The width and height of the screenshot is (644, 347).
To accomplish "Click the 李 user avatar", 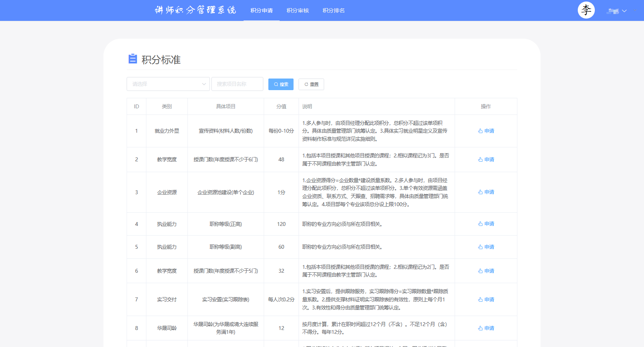I will click(586, 10).
